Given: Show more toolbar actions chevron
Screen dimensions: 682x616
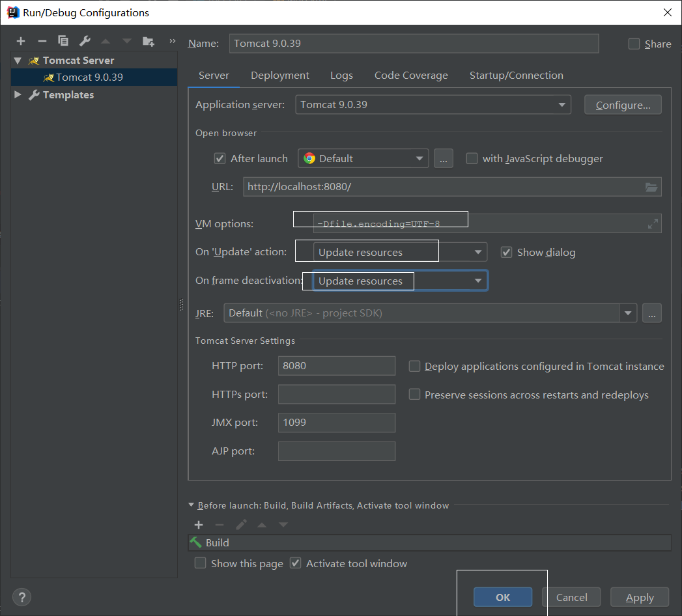Looking at the screenshot, I should 172,41.
